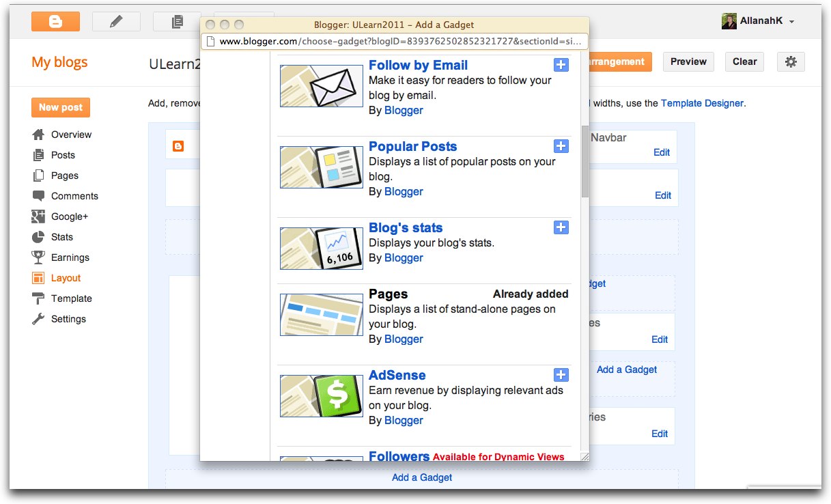This screenshot has width=831, height=504.
Task: Add the Blog's stats gadget
Action: coord(561,227)
